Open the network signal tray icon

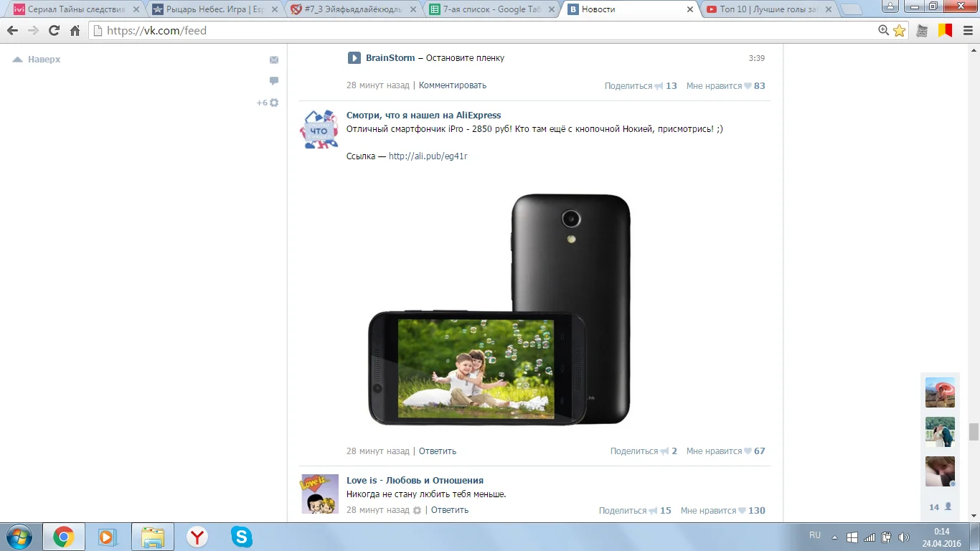tap(870, 537)
